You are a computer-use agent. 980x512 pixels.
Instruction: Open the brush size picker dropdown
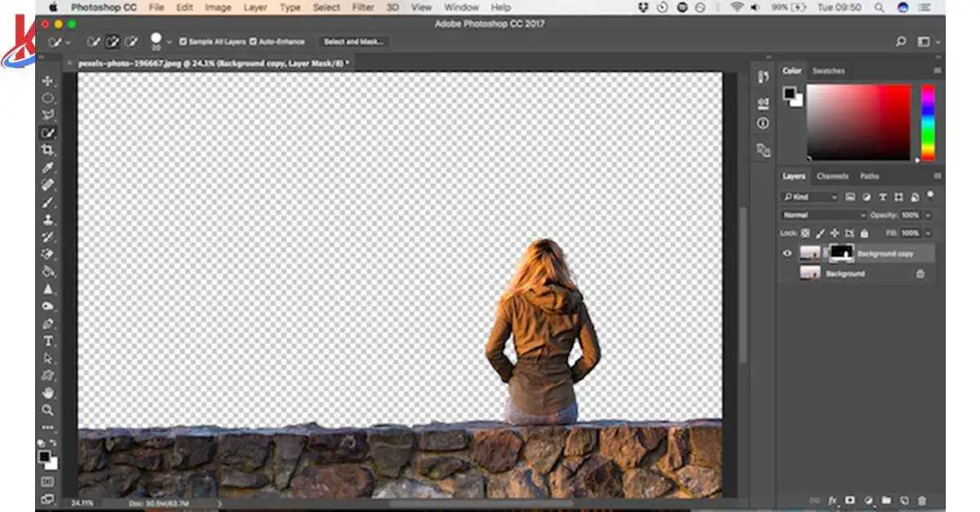point(169,42)
